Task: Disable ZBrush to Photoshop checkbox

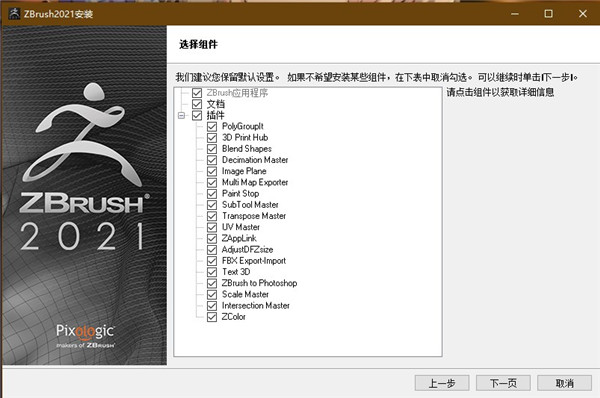Action: 212,283
